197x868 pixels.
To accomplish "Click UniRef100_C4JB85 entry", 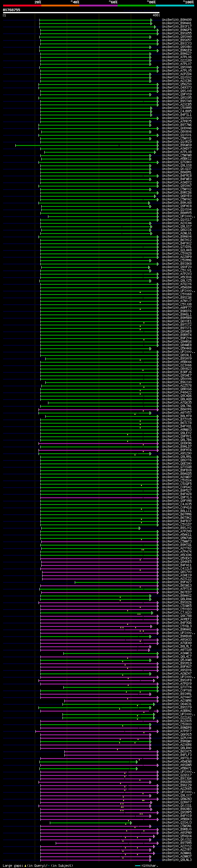I will [x=177, y=111].
